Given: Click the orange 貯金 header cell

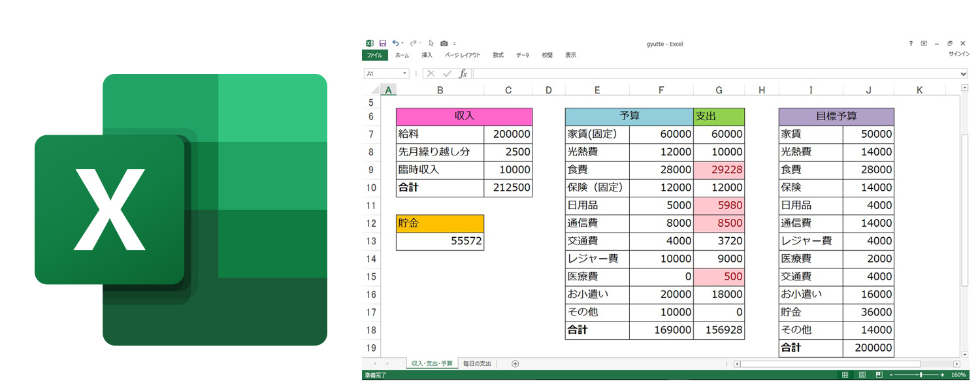Looking at the screenshot, I should (440, 223).
